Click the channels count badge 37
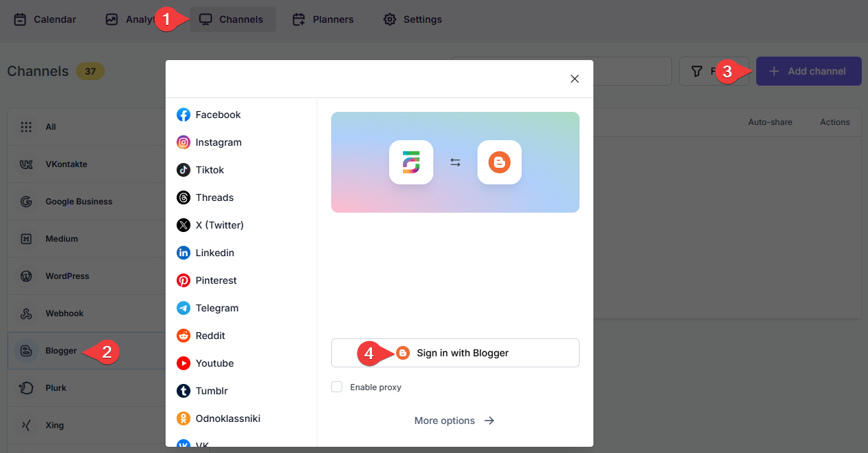 point(90,71)
